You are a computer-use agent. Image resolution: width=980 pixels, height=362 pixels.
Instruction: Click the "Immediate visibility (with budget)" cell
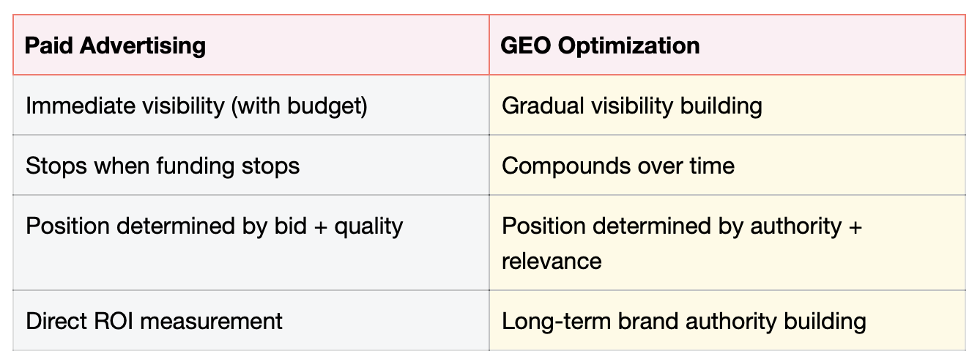(x=196, y=106)
